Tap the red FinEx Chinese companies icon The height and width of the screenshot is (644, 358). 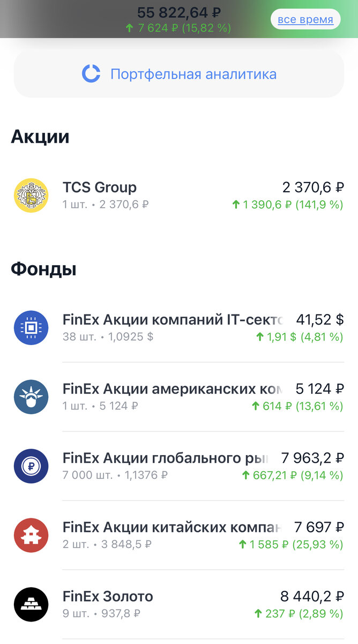point(31,535)
